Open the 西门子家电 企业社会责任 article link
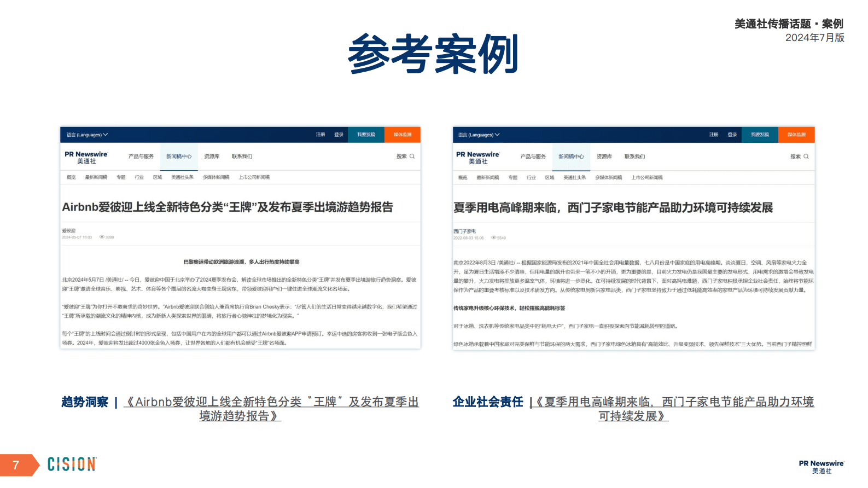 (674, 409)
